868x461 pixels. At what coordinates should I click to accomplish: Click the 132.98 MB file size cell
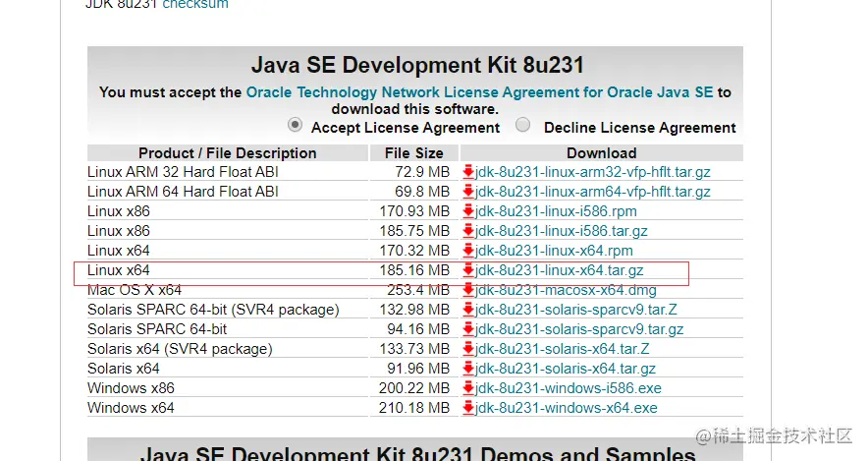point(414,310)
